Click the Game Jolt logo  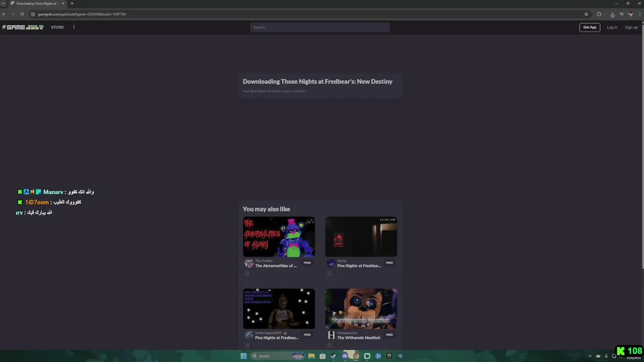click(x=23, y=27)
